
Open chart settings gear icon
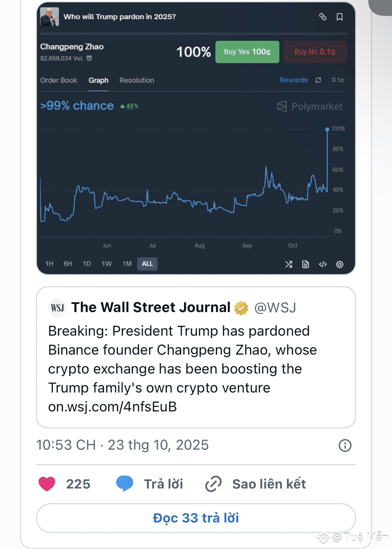click(340, 264)
